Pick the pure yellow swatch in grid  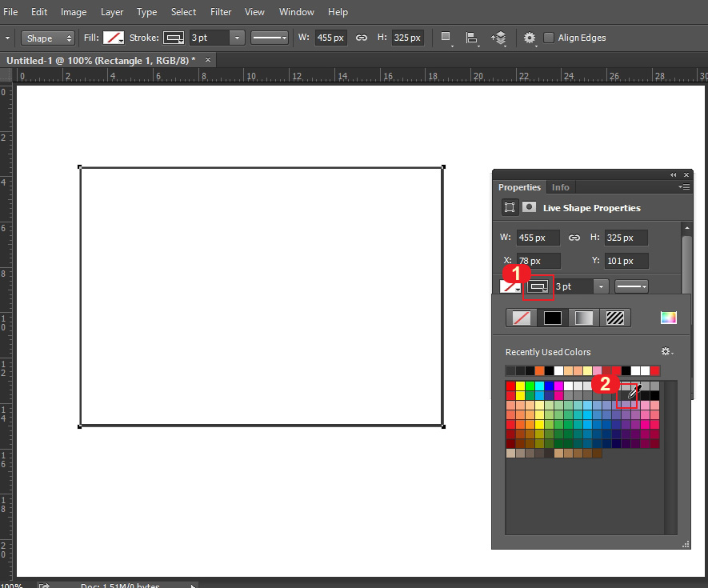(520, 386)
